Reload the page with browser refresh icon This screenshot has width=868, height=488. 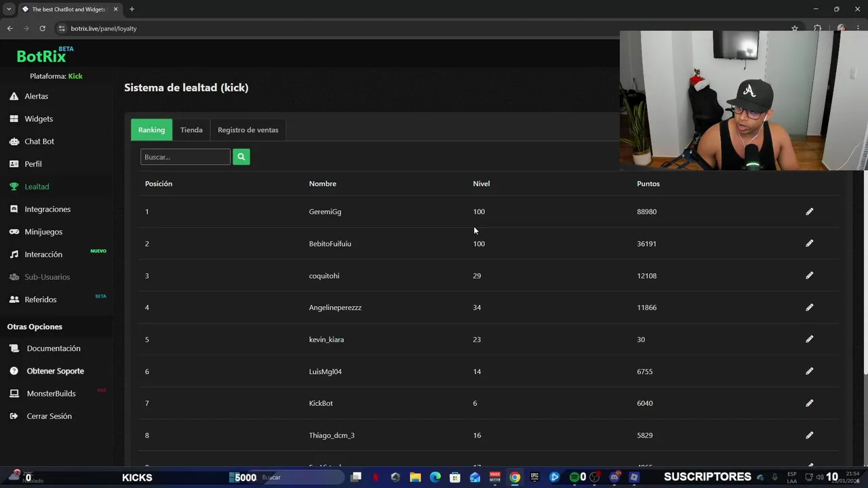coord(42,28)
